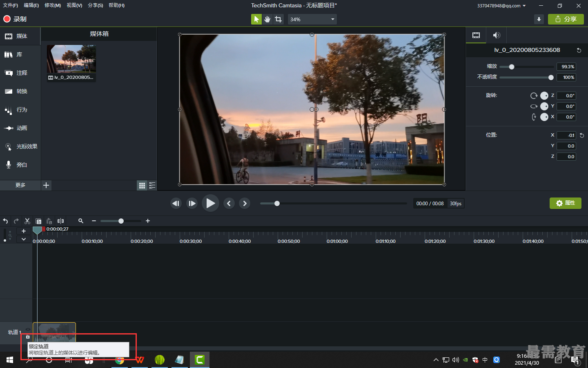Zoom out timeline with minus button

coord(94,221)
